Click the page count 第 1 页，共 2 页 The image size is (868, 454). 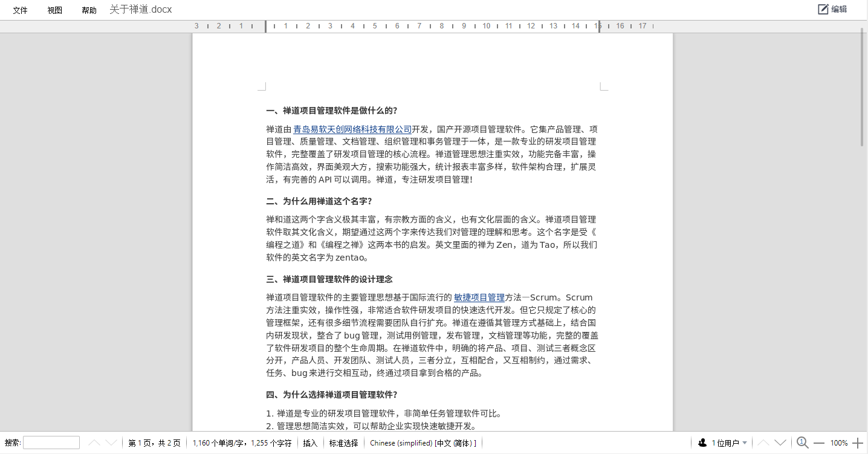[154, 443]
